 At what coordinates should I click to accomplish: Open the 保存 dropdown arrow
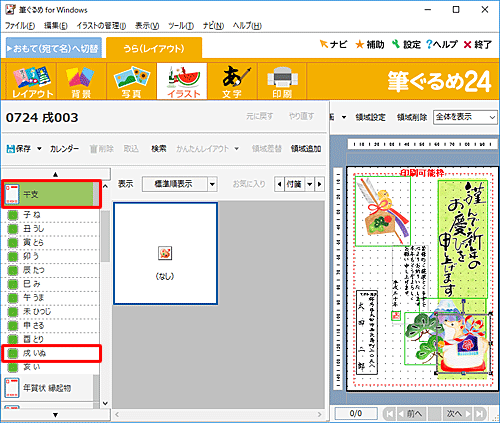pos(39,149)
